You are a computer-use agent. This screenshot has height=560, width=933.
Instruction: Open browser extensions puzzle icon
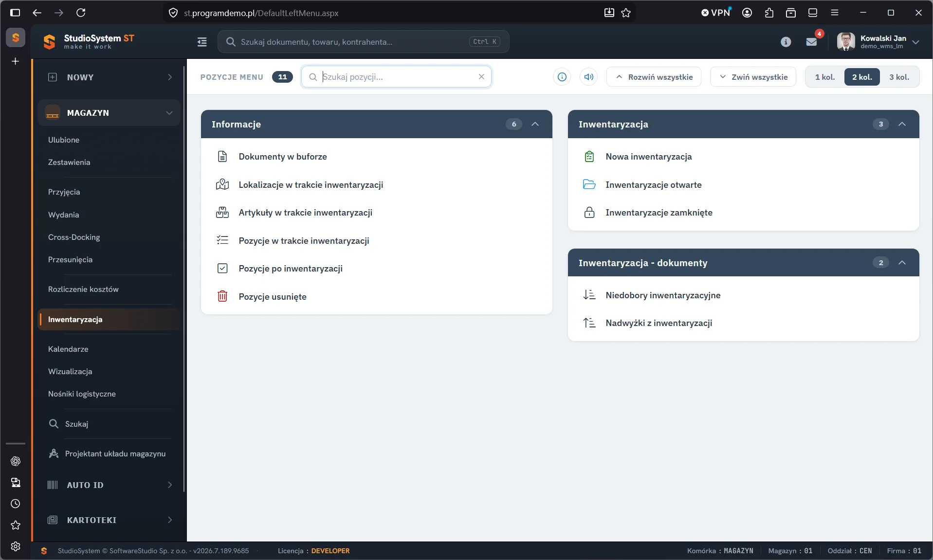click(x=769, y=13)
